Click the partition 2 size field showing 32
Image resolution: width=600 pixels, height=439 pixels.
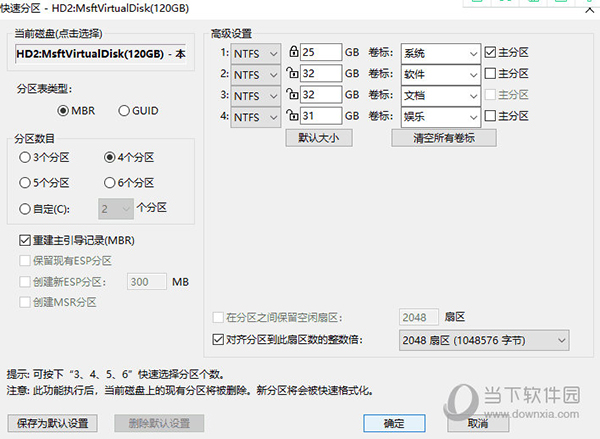(321, 73)
